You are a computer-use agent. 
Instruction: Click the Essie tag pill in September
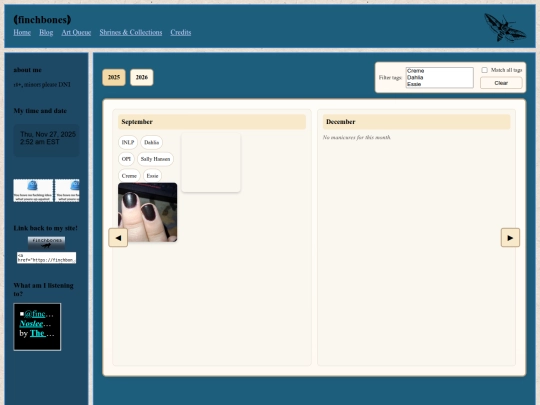[x=152, y=176]
